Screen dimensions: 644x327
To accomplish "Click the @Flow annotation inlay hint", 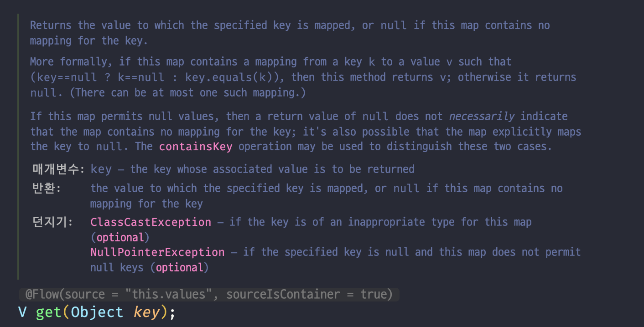I will [x=209, y=294].
